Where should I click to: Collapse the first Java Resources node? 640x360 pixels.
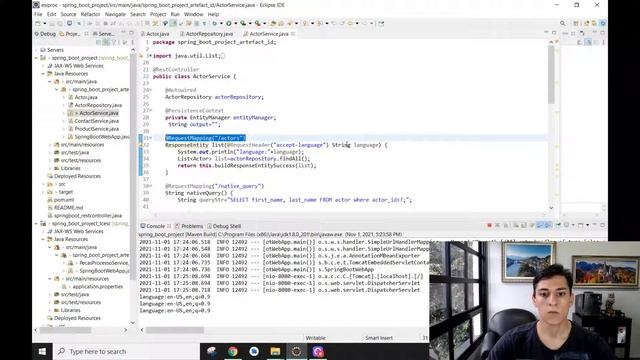(x=43, y=74)
